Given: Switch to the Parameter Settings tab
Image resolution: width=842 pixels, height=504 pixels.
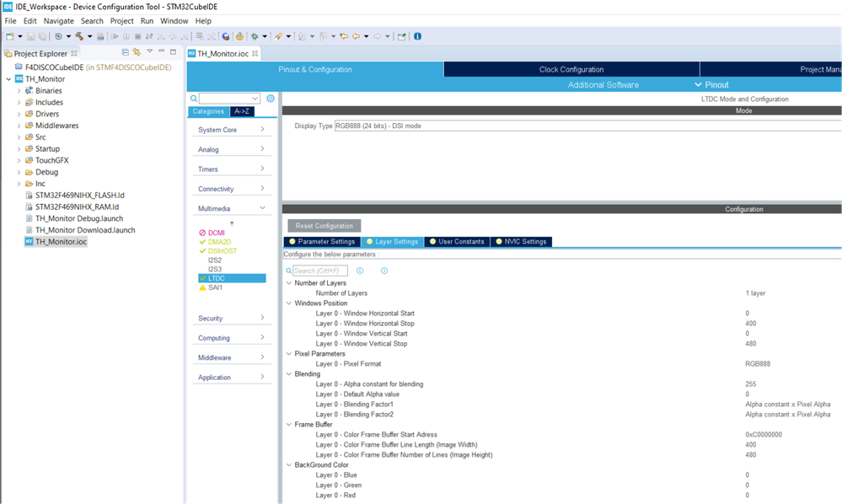Looking at the screenshot, I should click(322, 242).
